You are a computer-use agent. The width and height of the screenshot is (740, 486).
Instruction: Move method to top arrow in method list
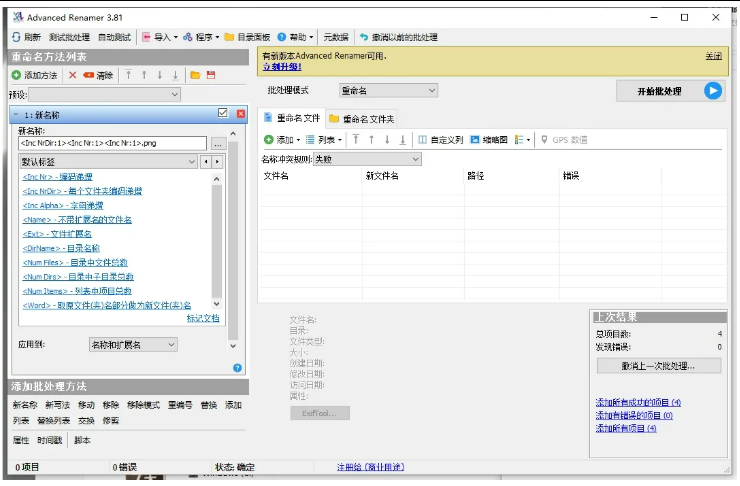[x=128, y=75]
